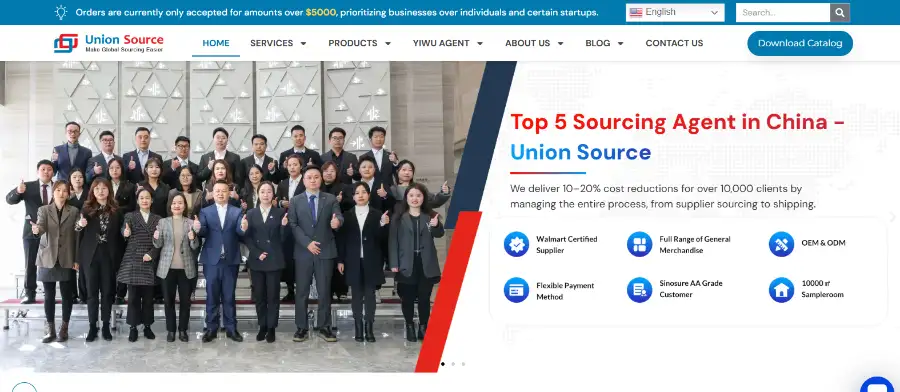
Task: Select the third carousel dot
Action: pos(463,364)
